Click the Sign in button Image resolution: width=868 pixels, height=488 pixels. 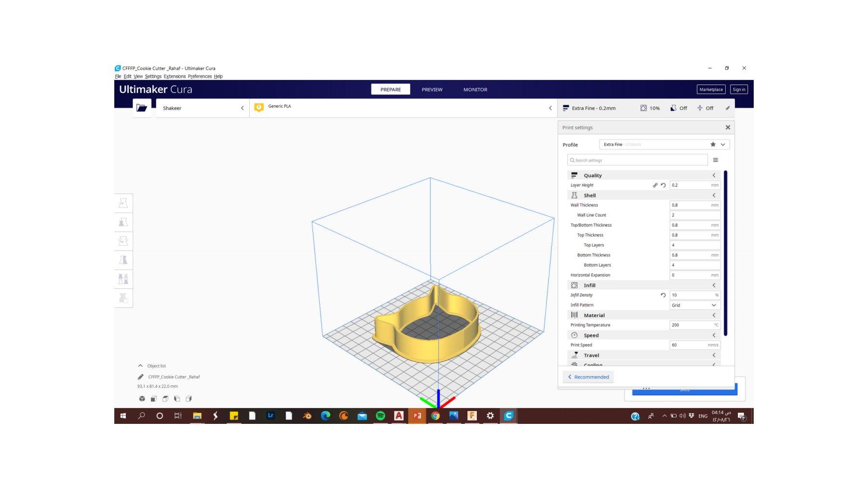point(739,89)
